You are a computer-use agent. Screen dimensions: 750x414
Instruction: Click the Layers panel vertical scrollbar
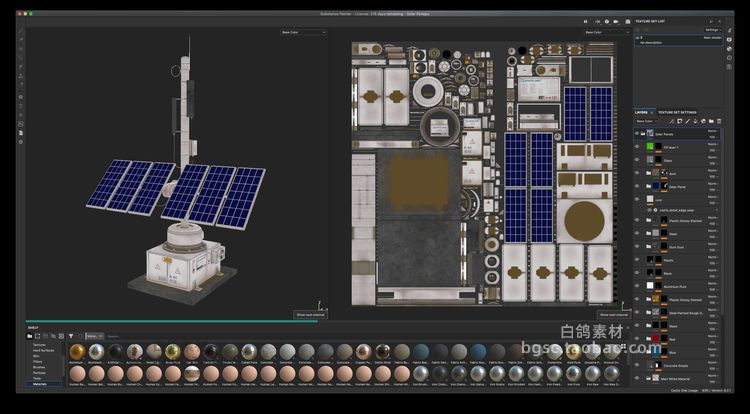point(722,220)
